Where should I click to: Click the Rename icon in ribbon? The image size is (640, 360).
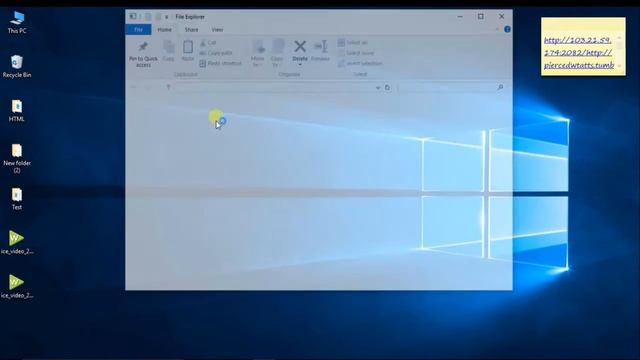(320, 51)
